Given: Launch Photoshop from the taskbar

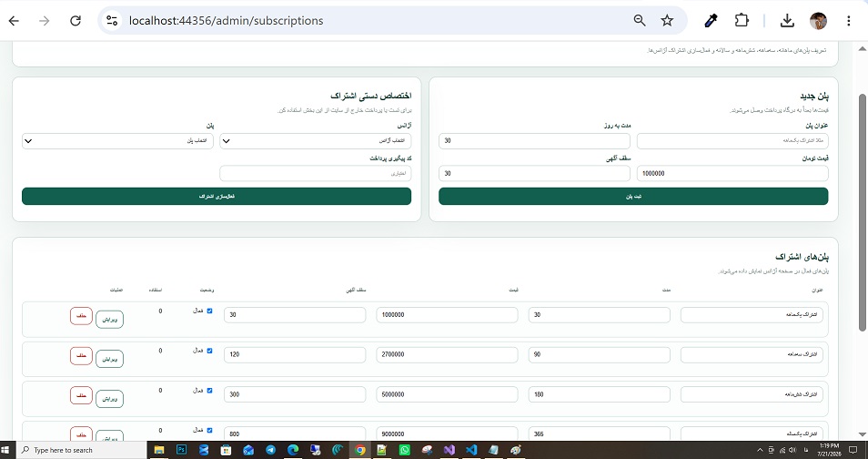Looking at the screenshot, I should click(x=181, y=450).
